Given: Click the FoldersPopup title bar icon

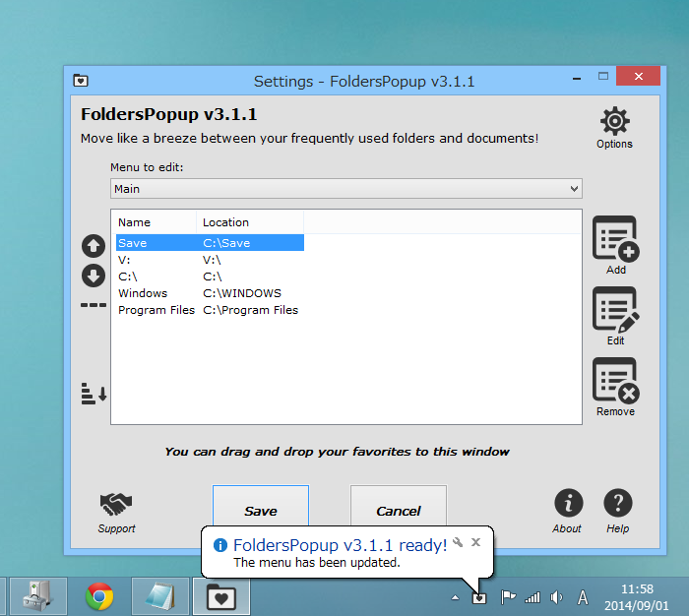Looking at the screenshot, I should pyautogui.click(x=81, y=81).
